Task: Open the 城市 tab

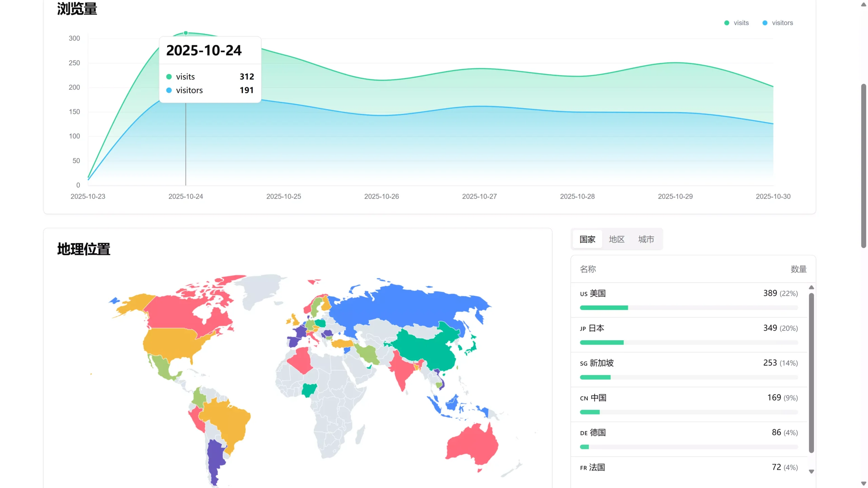Action: (x=646, y=239)
